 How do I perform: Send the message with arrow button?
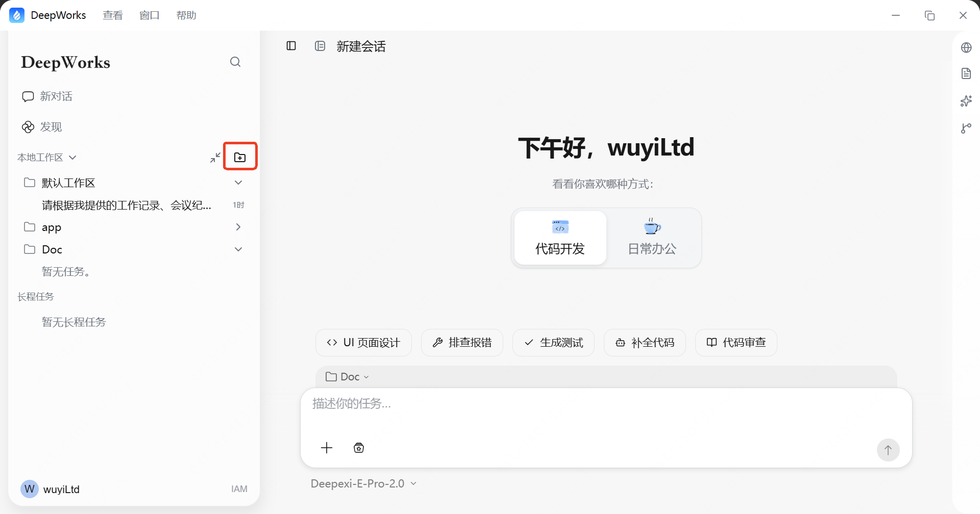click(888, 450)
